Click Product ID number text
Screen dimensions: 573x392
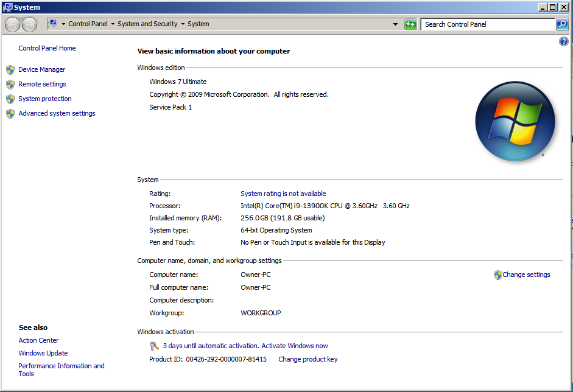226,359
